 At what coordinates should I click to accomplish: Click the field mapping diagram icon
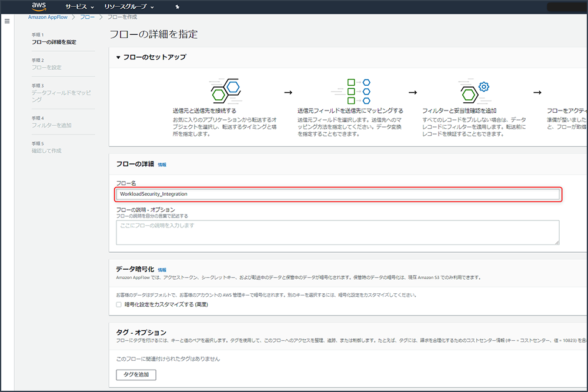350,91
